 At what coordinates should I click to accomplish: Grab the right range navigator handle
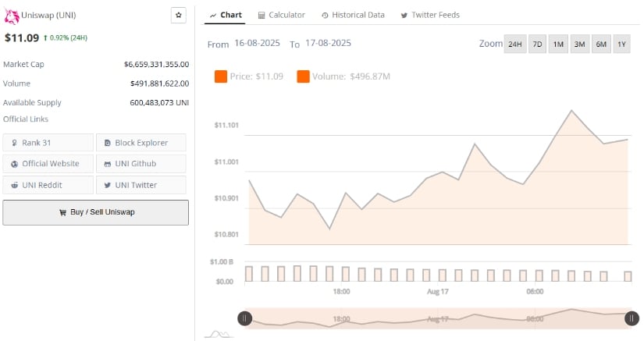click(x=632, y=318)
